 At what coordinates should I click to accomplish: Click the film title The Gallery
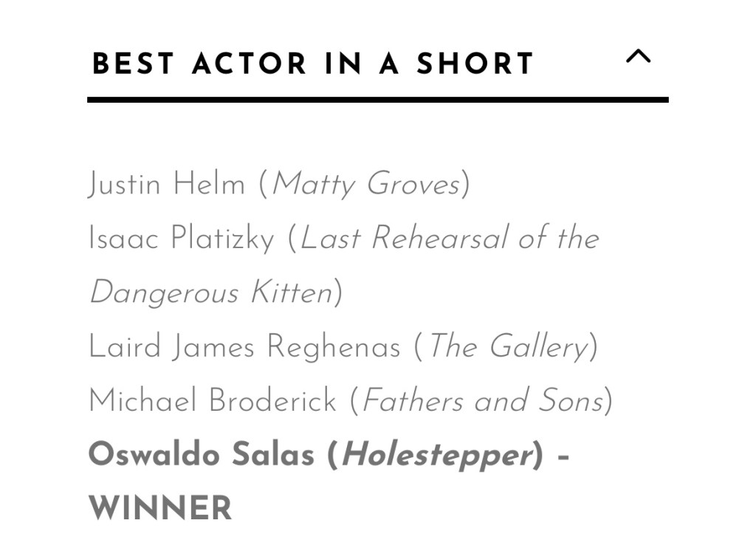point(508,346)
